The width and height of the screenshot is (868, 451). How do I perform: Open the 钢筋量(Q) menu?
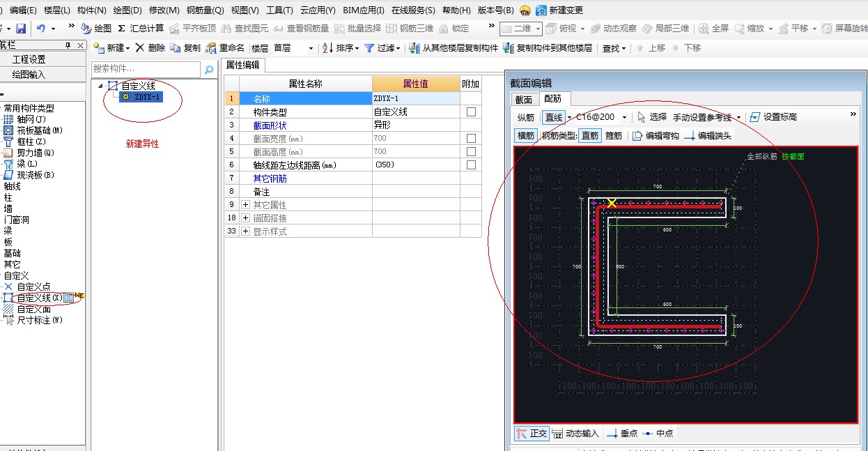[206, 10]
